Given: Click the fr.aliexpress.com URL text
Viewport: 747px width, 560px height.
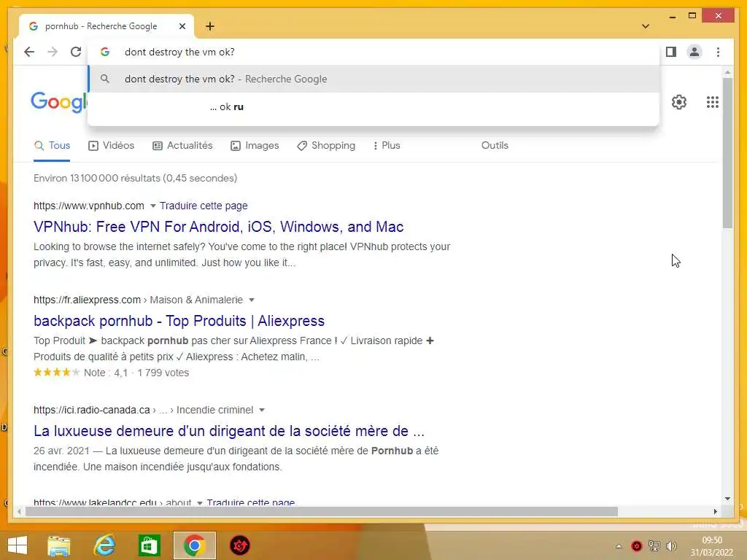Looking at the screenshot, I should (88, 300).
